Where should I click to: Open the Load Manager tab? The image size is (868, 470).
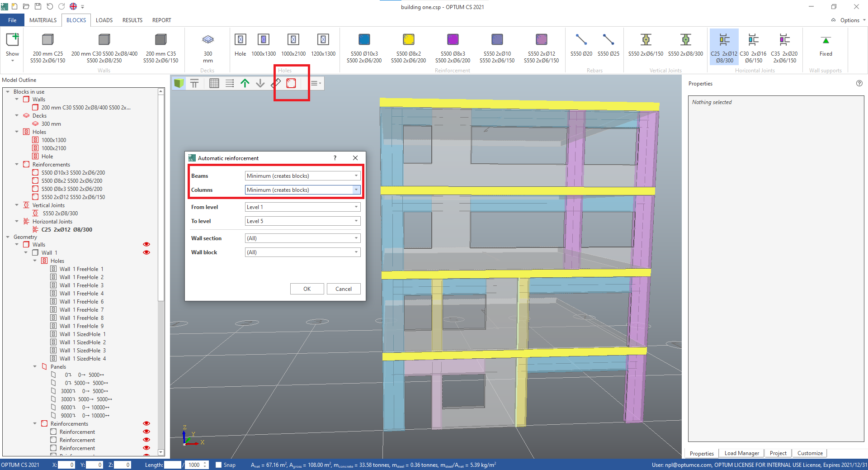(741, 453)
